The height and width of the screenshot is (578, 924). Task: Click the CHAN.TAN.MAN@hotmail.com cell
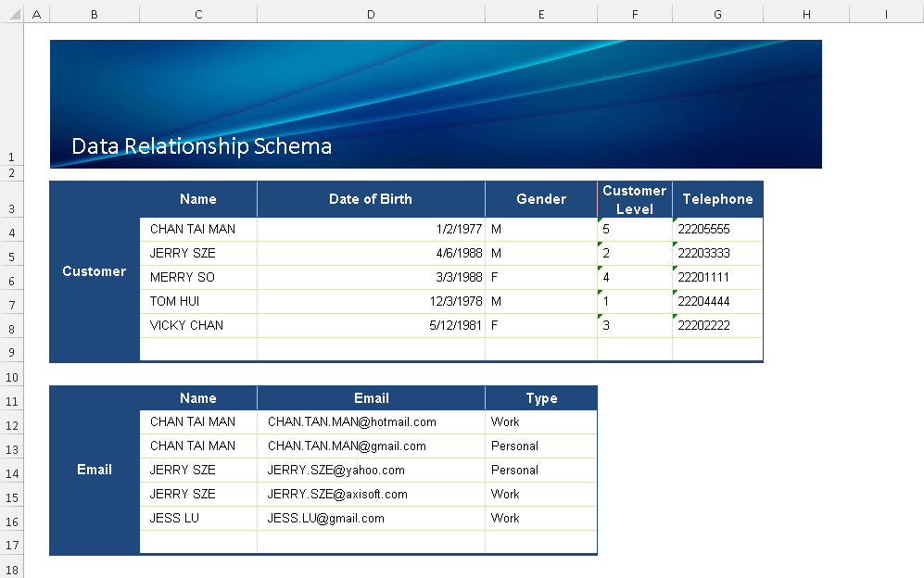pos(371,422)
